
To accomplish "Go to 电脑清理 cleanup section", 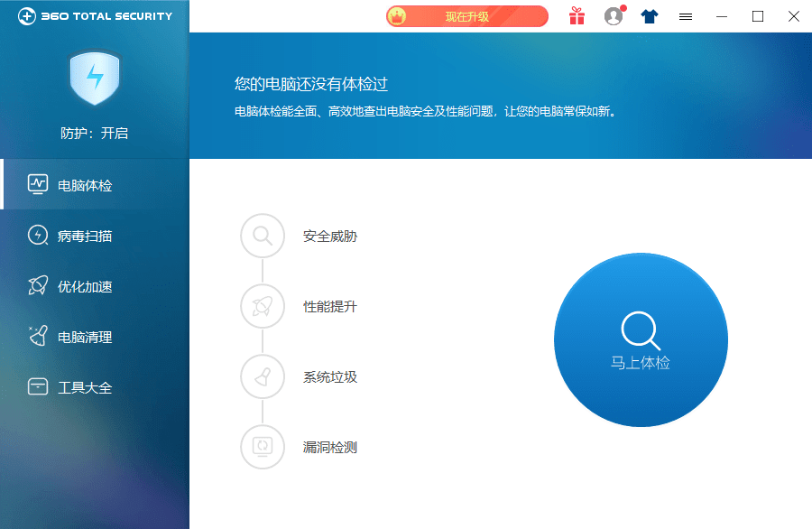I will [x=95, y=337].
